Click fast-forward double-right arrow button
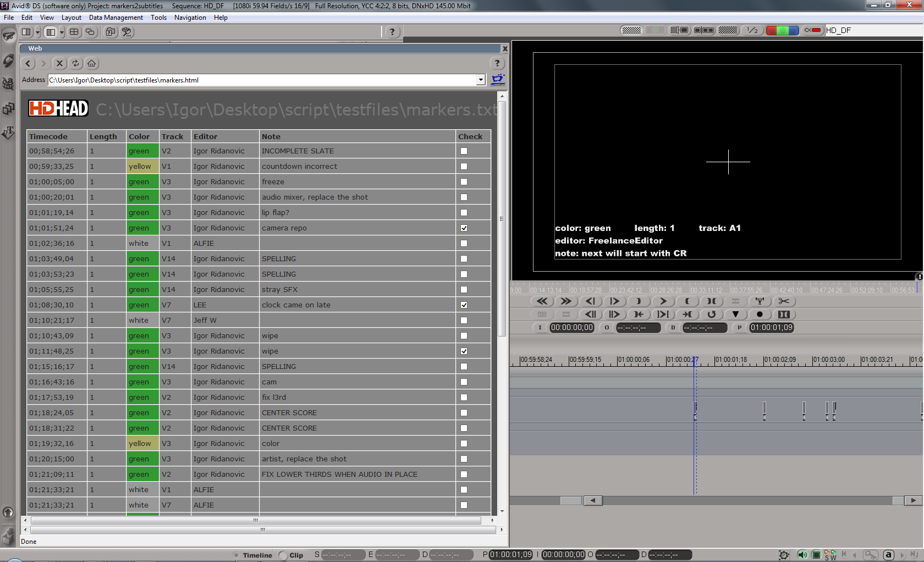The height and width of the screenshot is (562, 924). [x=566, y=301]
